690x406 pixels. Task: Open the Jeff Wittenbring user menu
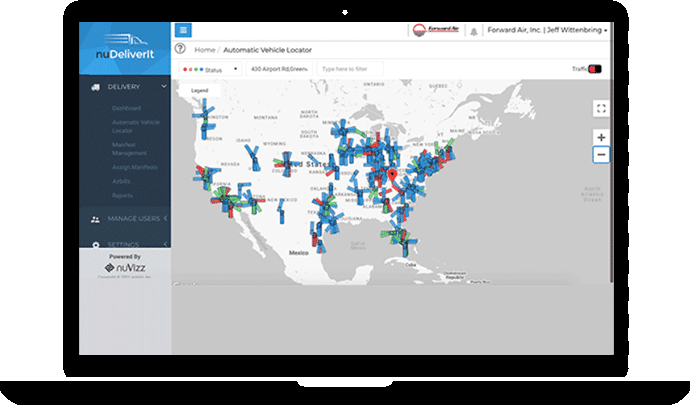[546, 31]
